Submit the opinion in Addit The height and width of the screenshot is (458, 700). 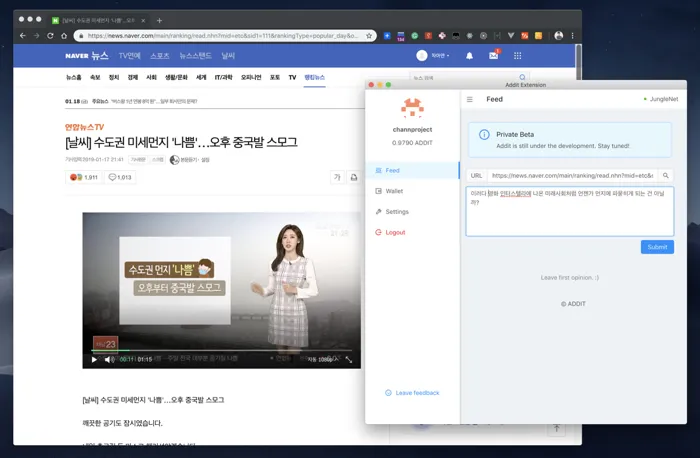657,247
